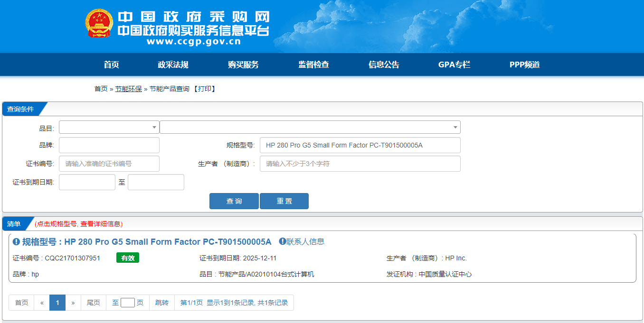Click the 规格型号 input field
Screen dimensions: 644x323
360,145
